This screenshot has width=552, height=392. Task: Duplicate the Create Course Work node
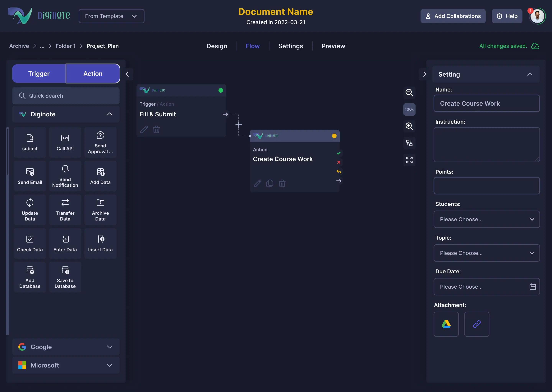270,183
